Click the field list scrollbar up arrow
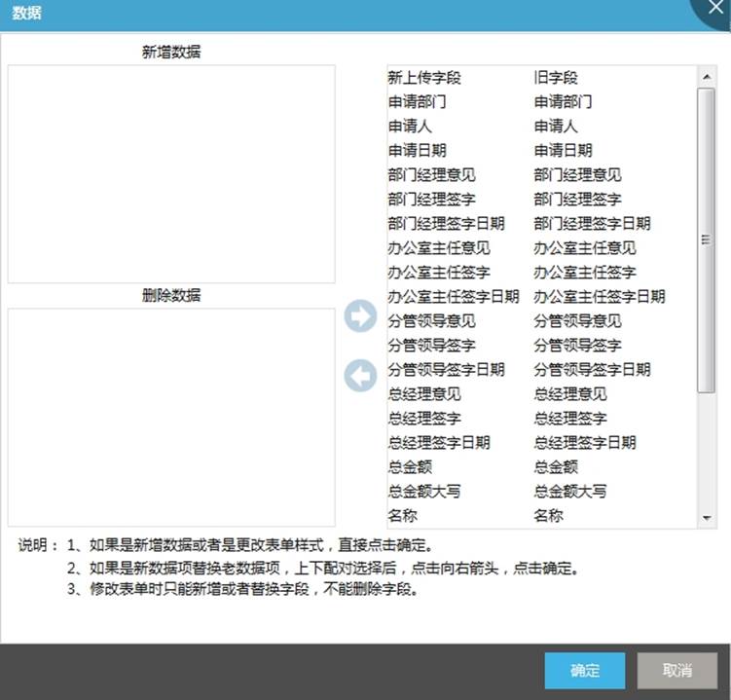Viewport: 731px width, 700px height. 708,75
